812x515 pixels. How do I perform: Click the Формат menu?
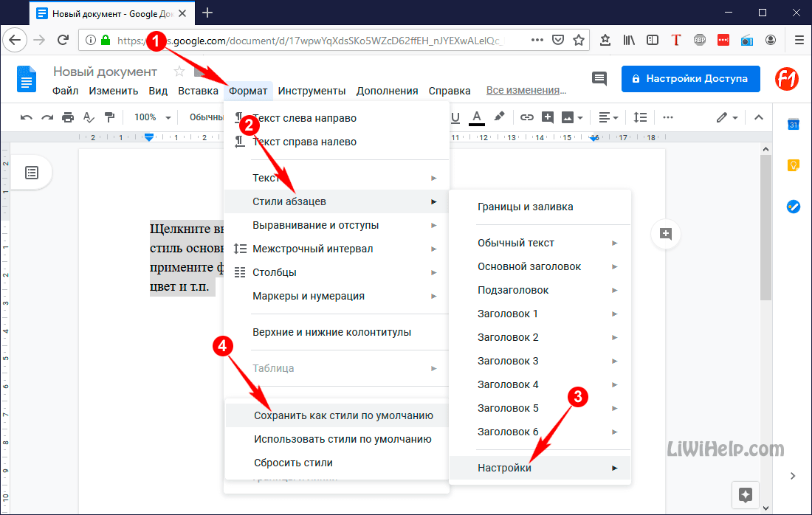pos(248,91)
